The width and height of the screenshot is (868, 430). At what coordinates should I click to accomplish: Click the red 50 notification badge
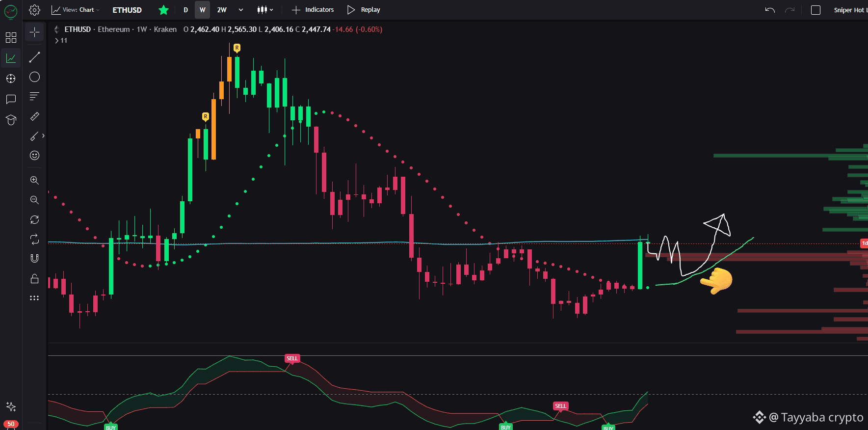point(11,424)
